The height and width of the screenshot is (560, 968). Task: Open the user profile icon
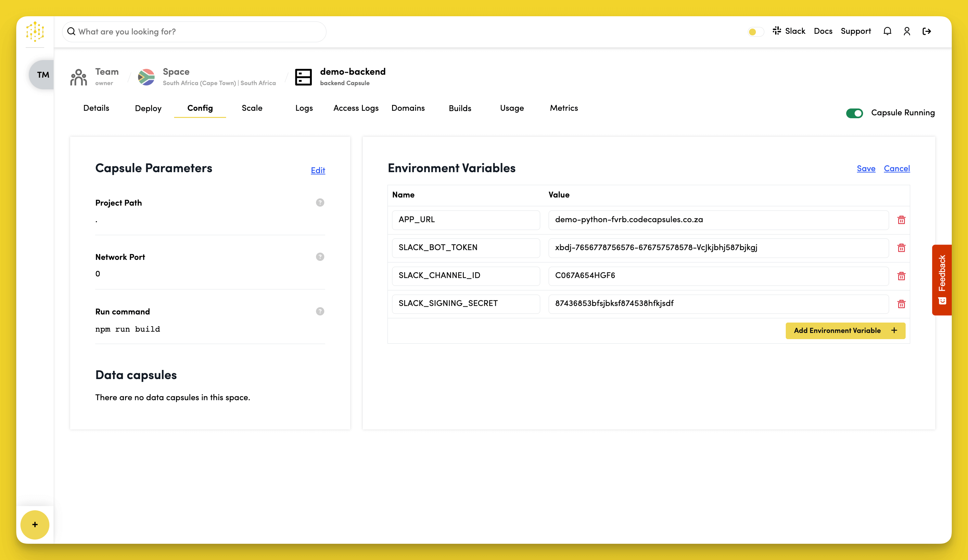coord(907,31)
